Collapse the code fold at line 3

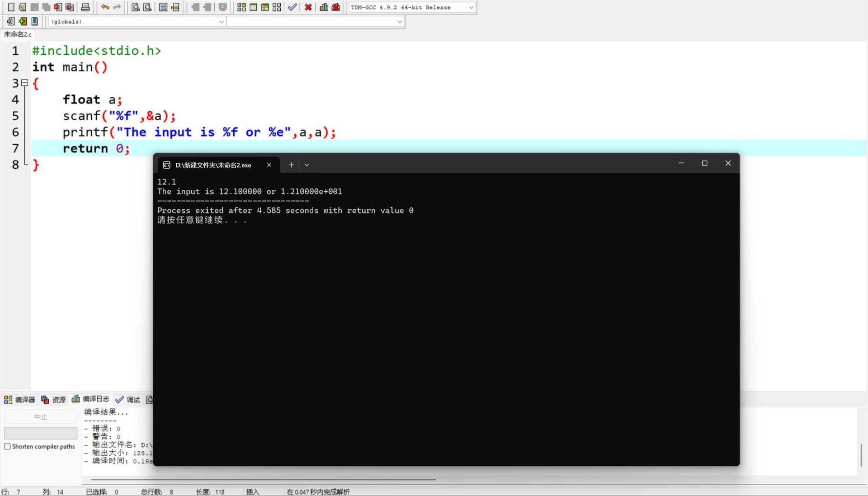point(25,83)
